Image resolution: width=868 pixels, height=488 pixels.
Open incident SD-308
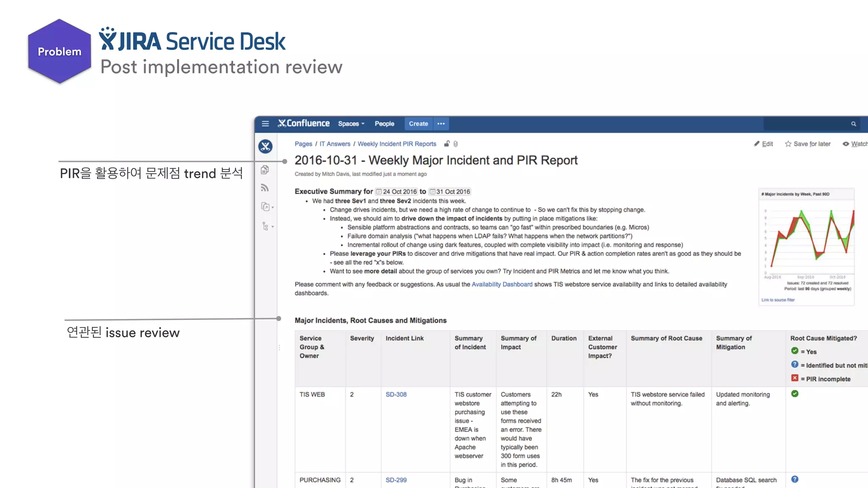pyautogui.click(x=396, y=394)
